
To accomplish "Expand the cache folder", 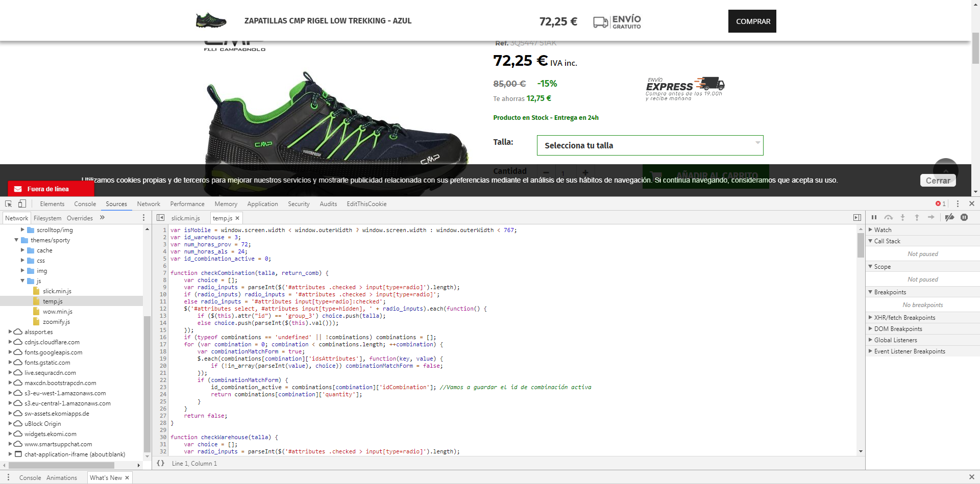I will [x=22, y=250].
